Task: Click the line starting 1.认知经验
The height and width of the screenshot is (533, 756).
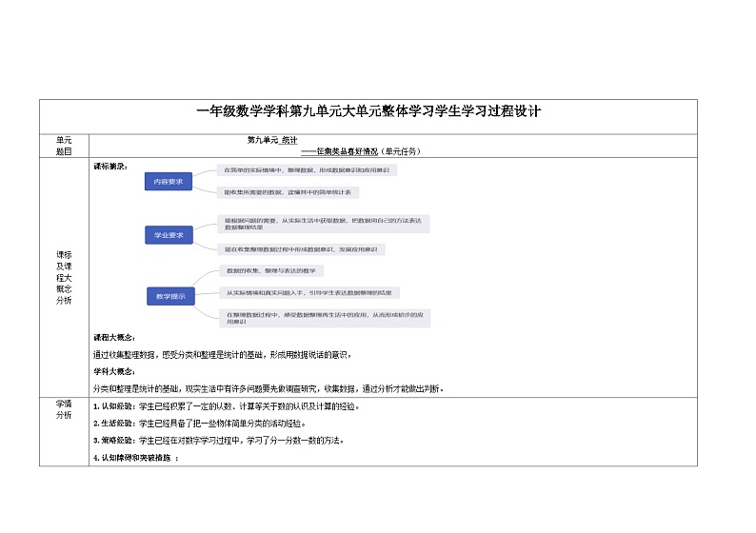Action: 226,406
